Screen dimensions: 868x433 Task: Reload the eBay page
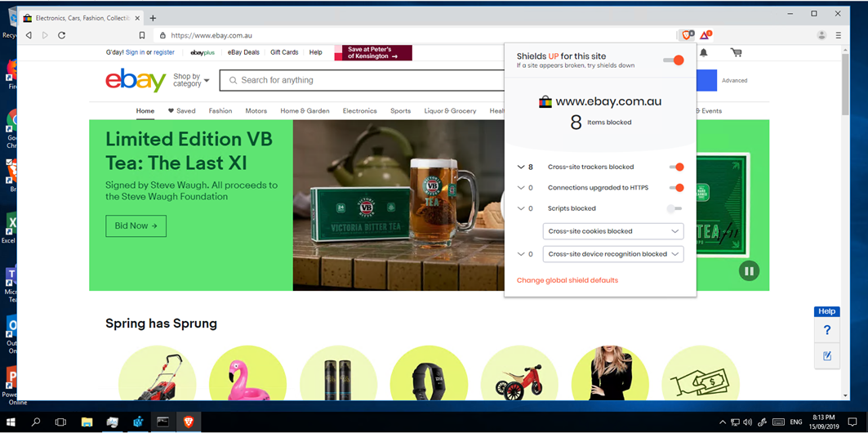click(62, 35)
